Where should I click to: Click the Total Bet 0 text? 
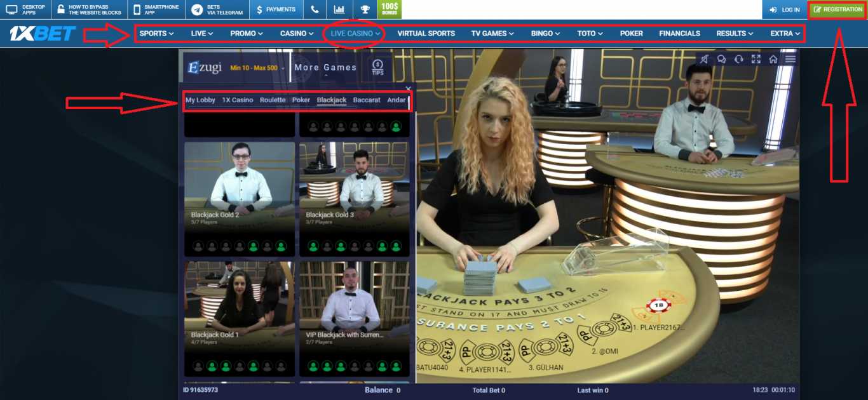coord(489,390)
